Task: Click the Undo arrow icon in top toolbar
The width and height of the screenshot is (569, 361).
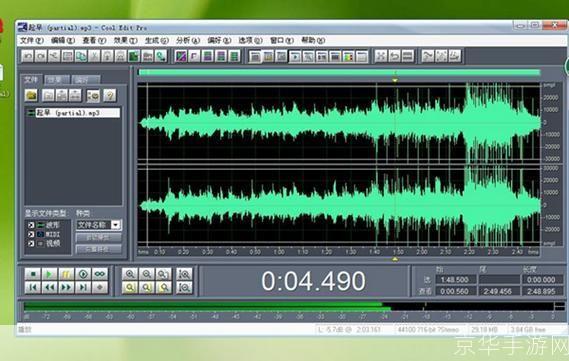Action: click(28, 56)
